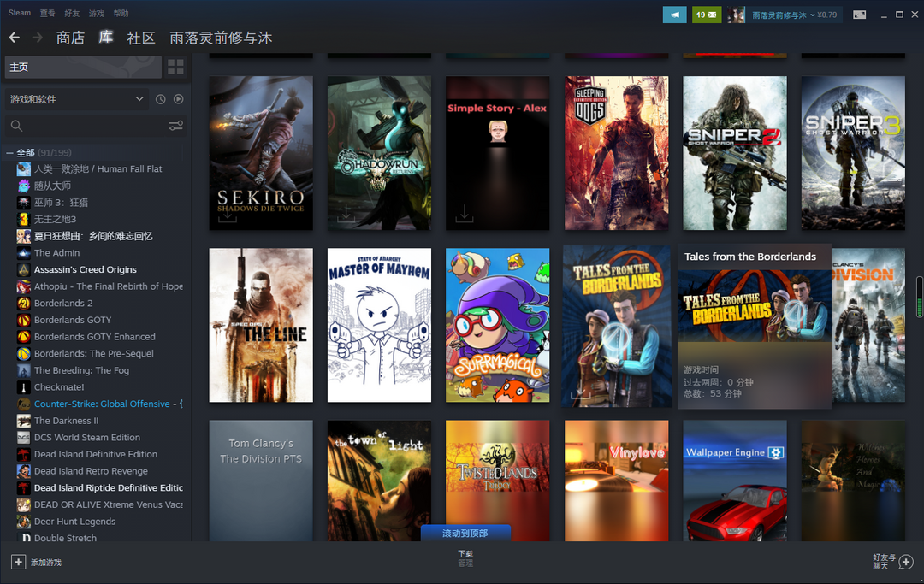Open the account avatar picture
924x584 pixels.
[736, 15]
